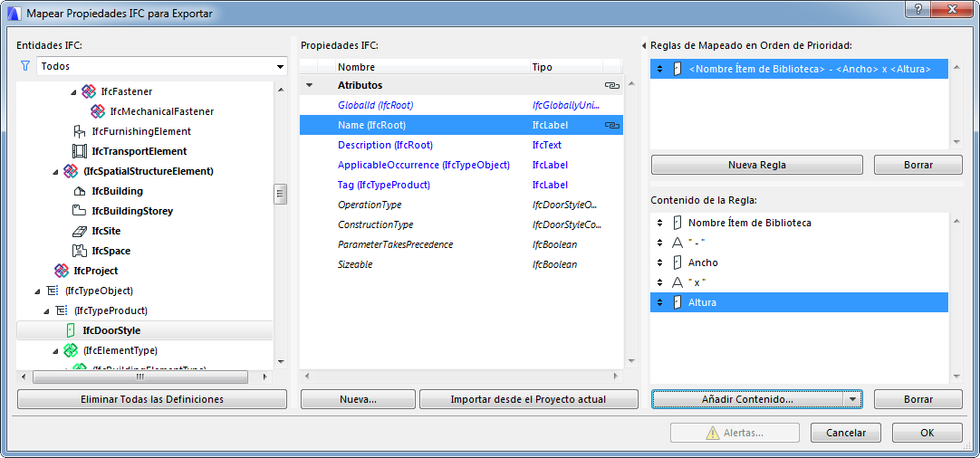Collapse the Reglas de Mapeado panel arrow

click(644, 45)
